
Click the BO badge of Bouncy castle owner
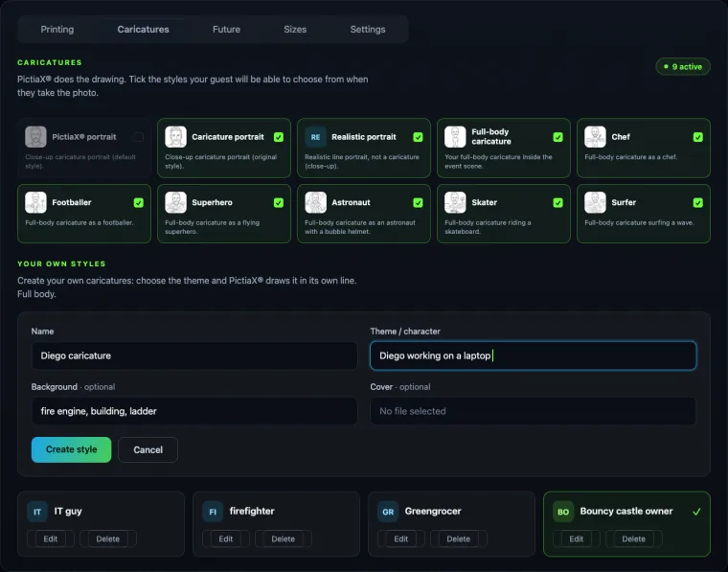(563, 512)
